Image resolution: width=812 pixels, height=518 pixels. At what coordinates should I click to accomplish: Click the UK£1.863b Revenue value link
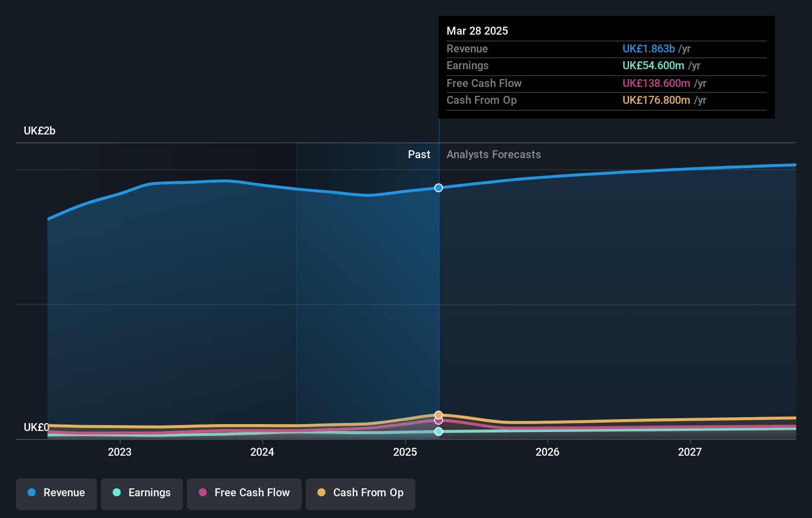tap(648, 49)
